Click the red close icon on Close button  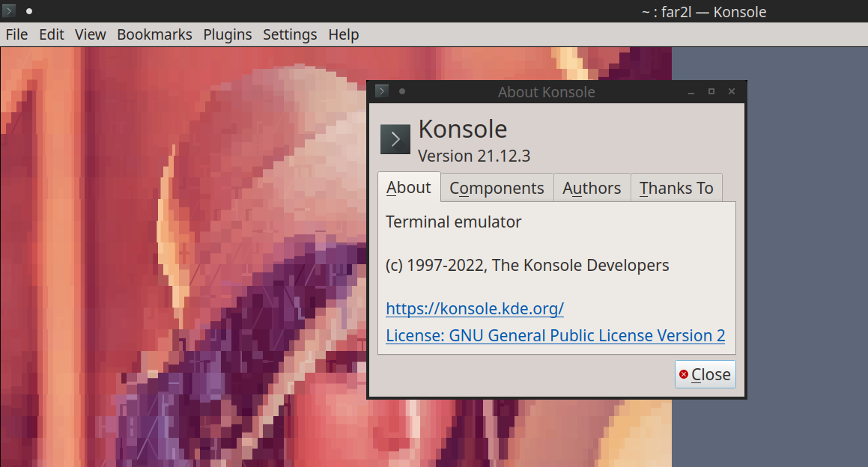[x=684, y=374]
